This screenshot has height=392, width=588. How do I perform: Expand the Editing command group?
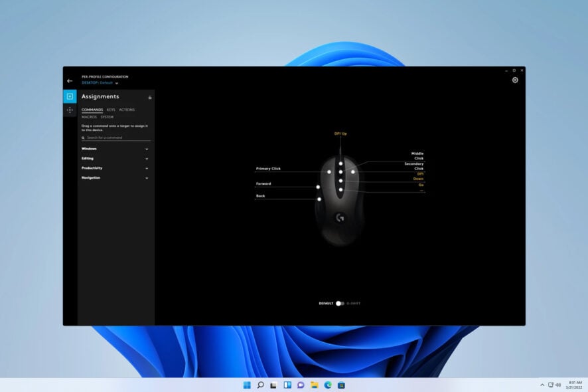pos(115,158)
